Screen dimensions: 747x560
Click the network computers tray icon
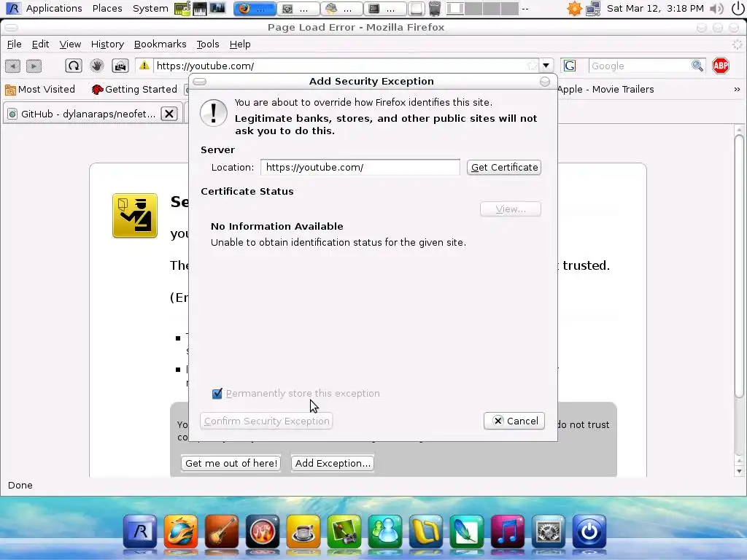click(593, 9)
